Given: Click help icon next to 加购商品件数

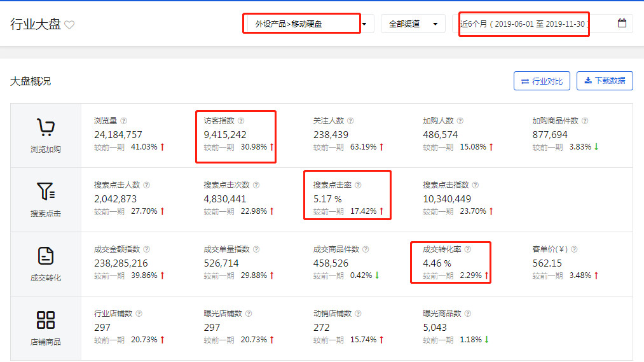Looking at the screenshot, I should click(x=585, y=121).
